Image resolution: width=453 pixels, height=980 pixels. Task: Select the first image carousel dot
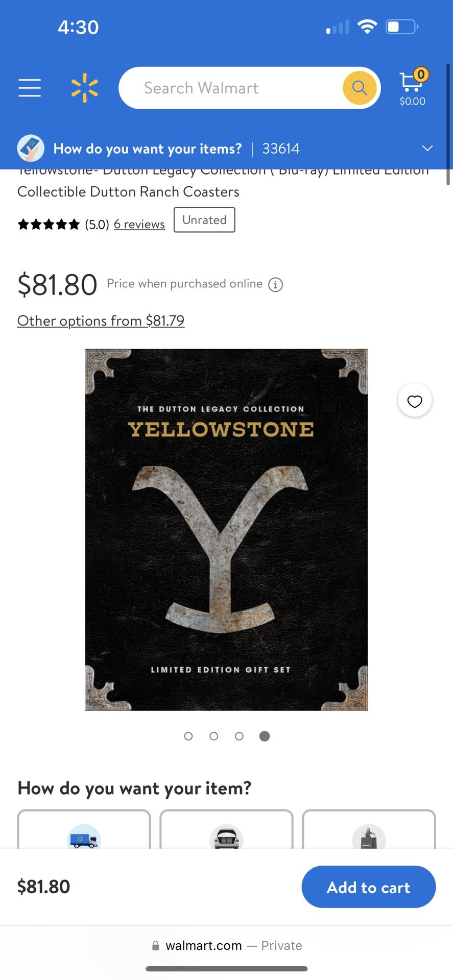tap(188, 736)
